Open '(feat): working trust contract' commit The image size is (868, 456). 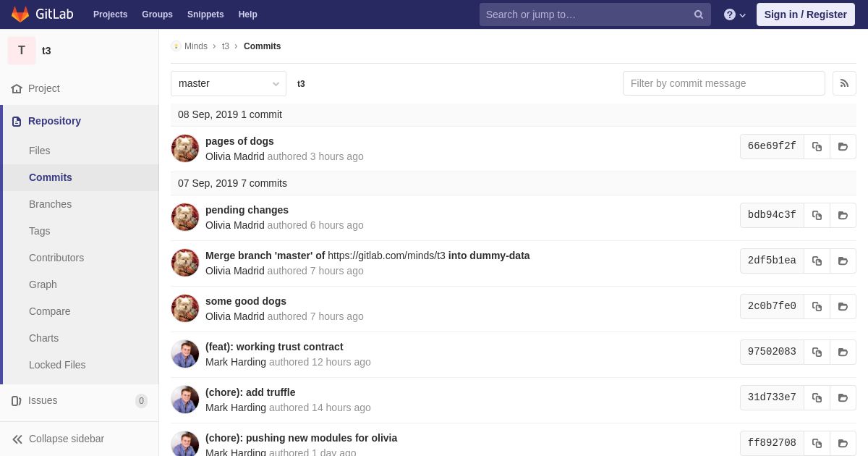(x=274, y=347)
